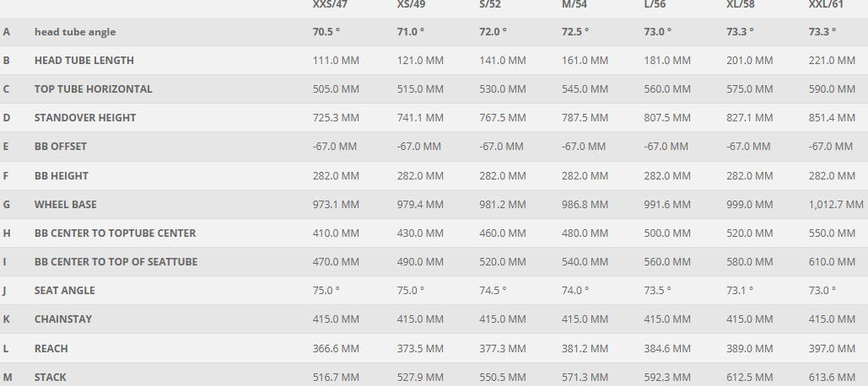Click the BB OFFSET row label
The image size is (868, 386).
(x=60, y=147)
